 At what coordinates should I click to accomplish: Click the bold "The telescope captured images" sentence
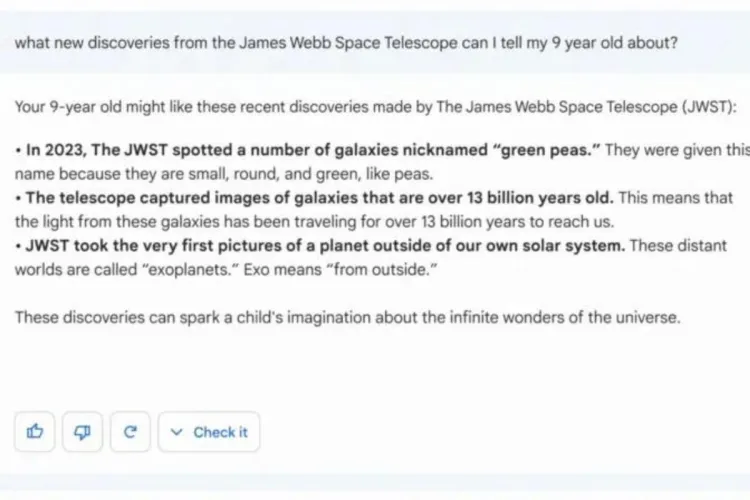coord(200,196)
